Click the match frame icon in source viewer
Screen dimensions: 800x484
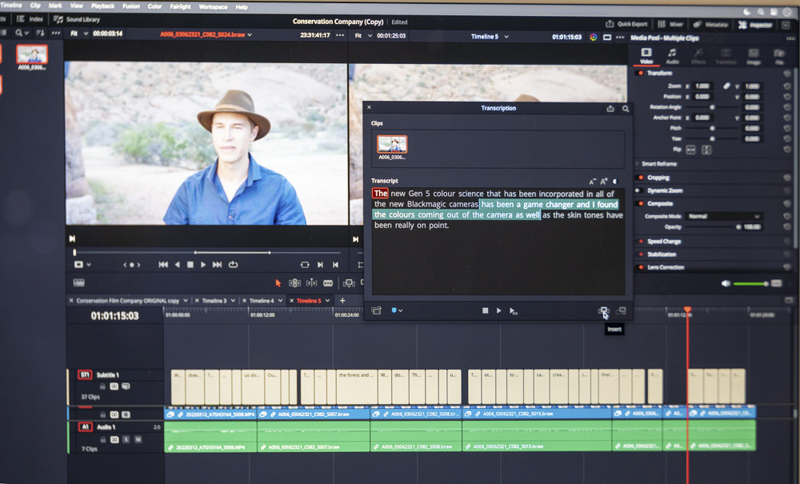305,265
